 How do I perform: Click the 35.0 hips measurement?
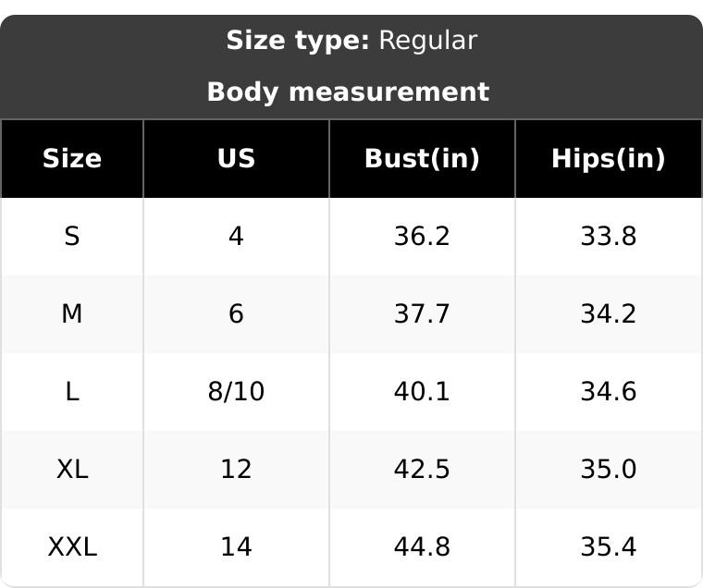coord(608,470)
